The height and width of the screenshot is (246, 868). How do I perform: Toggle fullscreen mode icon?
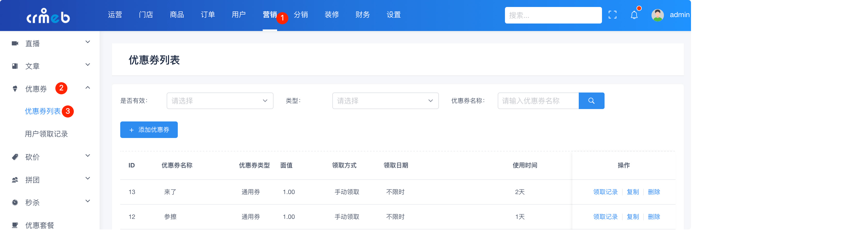612,15
